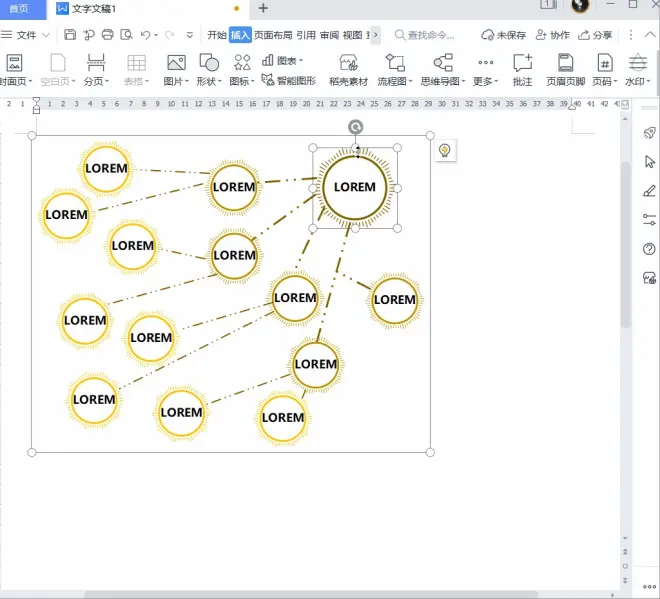Insert a flowchart (流程图)
Screen dimensions: 660x599
click(395, 70)
